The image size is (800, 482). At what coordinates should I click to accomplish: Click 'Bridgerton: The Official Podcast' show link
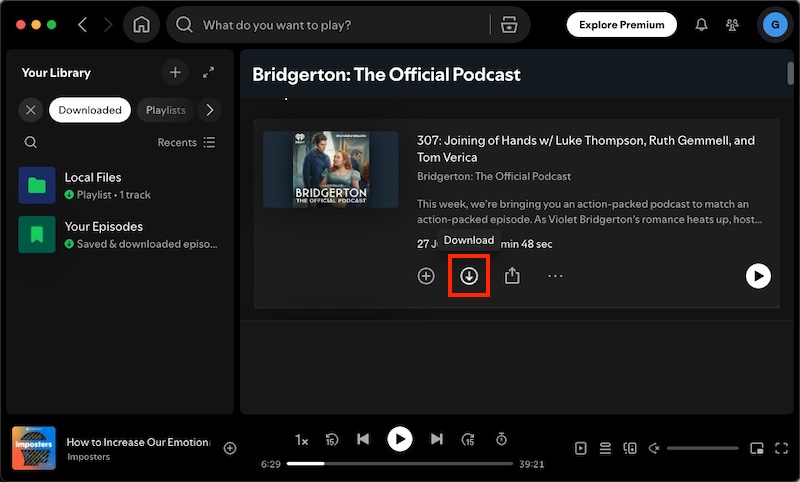494,176
